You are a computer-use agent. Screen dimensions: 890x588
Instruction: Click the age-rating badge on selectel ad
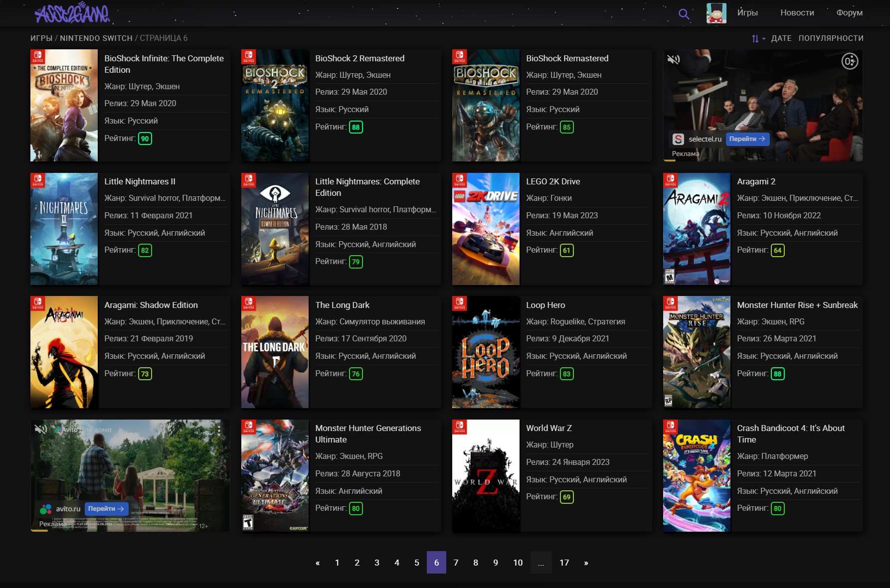[x=850, y=61]
